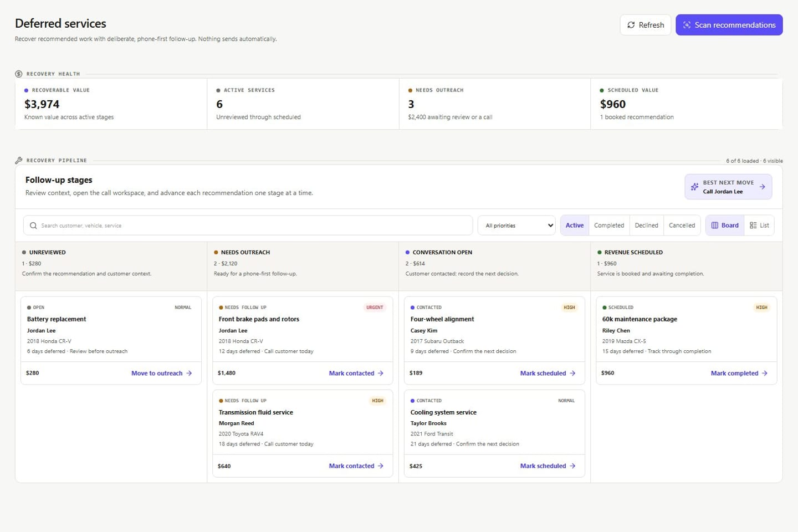Click the wrench icon beside Recovery Pipeline

click(19, 160)
